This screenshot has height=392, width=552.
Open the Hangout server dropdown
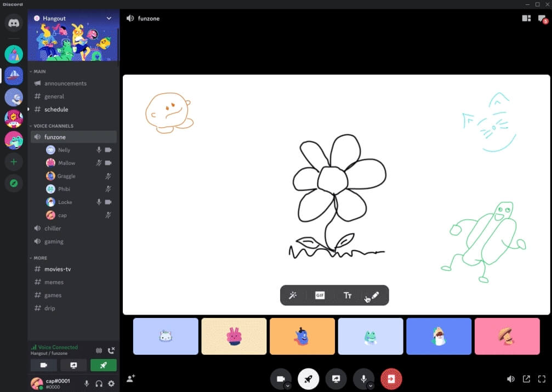tap(109, 18)
